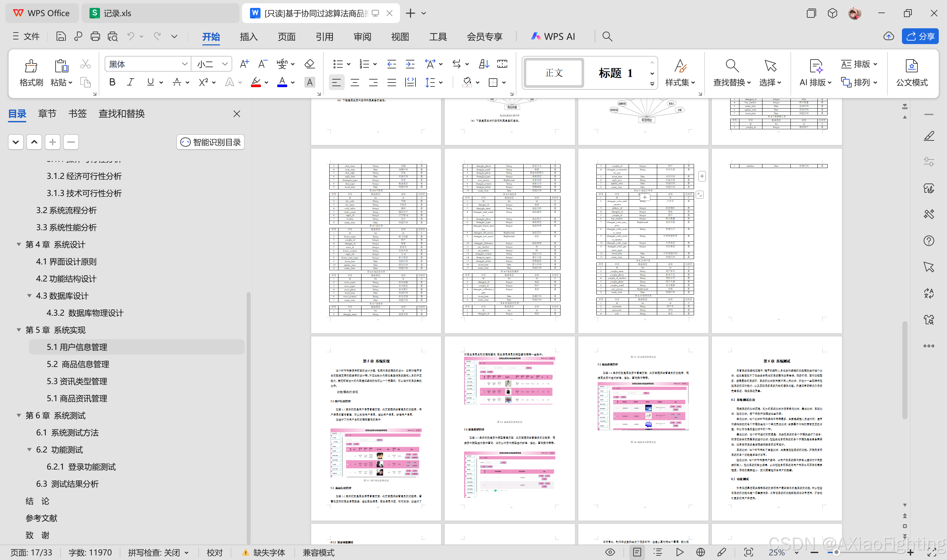Open the 记录.xls document tab
This screenshot has height=560, width=947.
click(x=160, y=13)
